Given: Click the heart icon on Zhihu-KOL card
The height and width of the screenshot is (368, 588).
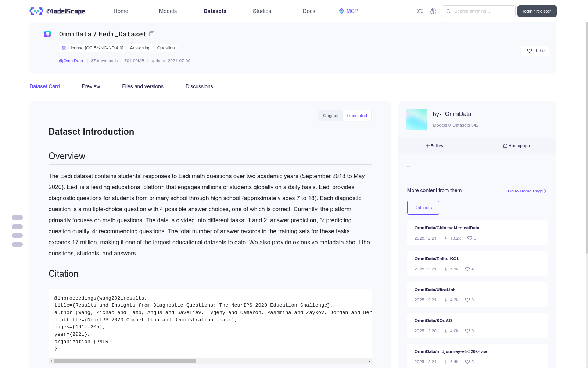Looking at the screenshot, I should pyautogui.click(x=467, y=269).
